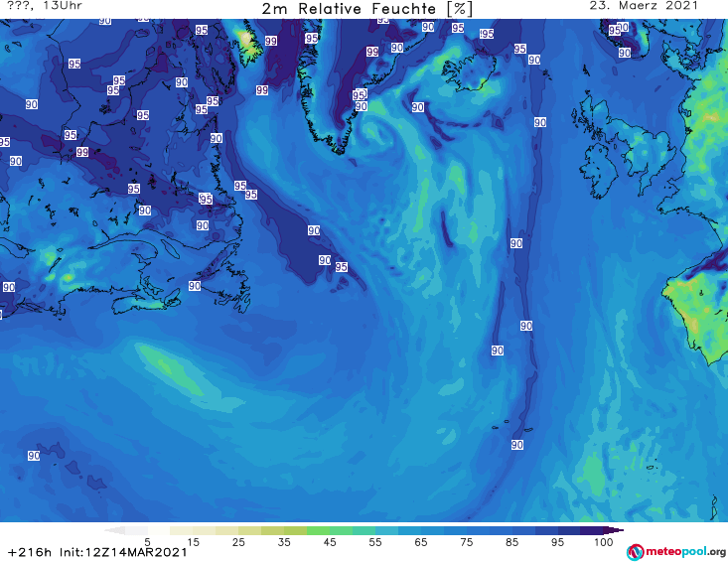The width and height of the screenshot is (728, 562).
Task: Click the '90' contour label on Nova Scotia coast
Action: point(195,286)
